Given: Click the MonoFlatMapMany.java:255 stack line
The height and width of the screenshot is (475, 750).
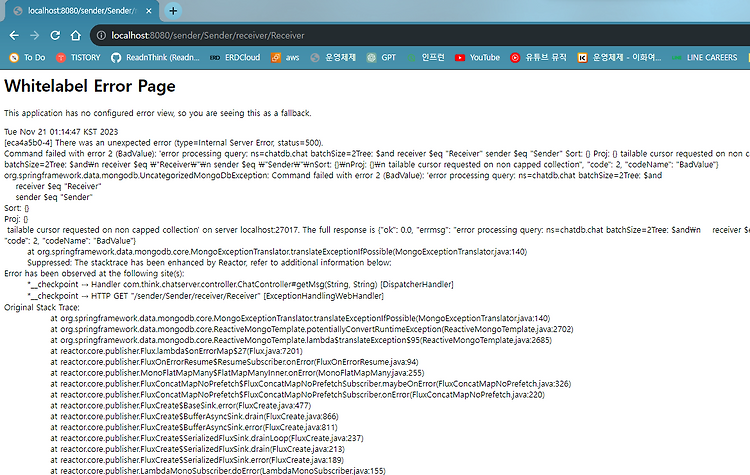Looking at the screenshot, I should click(x=237, y=373).
